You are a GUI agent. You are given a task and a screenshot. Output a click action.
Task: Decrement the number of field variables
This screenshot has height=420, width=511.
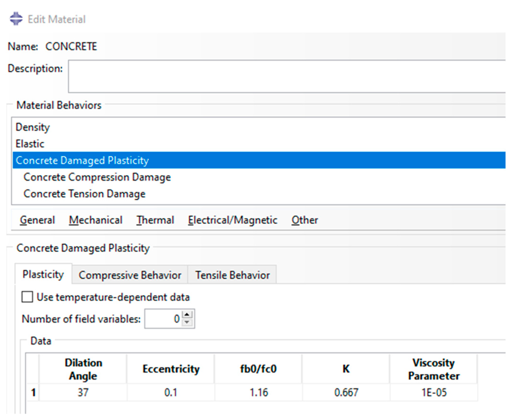(187, 322)
